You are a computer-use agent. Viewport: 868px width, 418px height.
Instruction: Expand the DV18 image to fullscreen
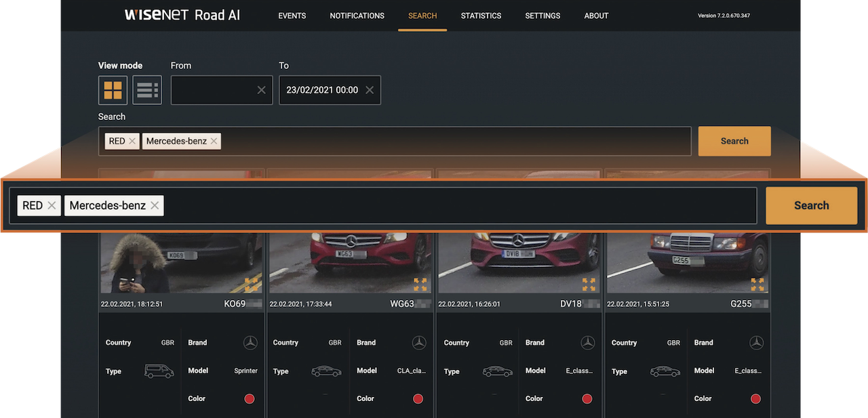coord(589,284)
